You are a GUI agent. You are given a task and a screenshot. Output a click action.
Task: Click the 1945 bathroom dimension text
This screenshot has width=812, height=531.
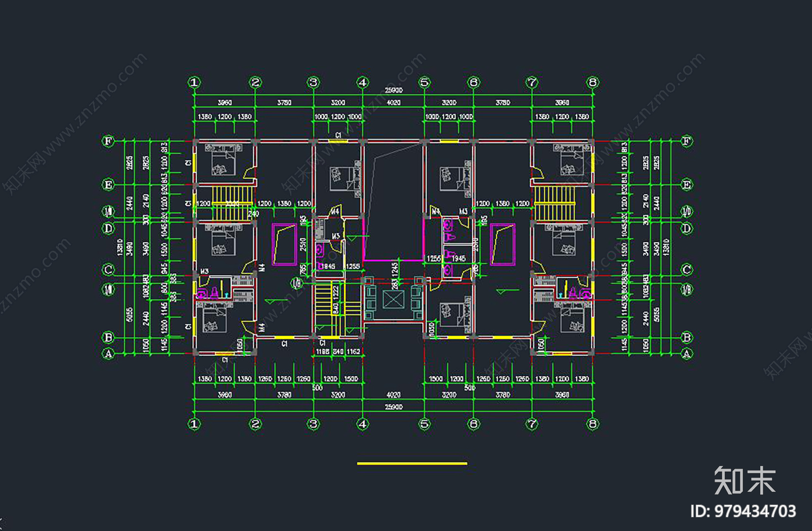pyautogui.click(x=459, y=259)
